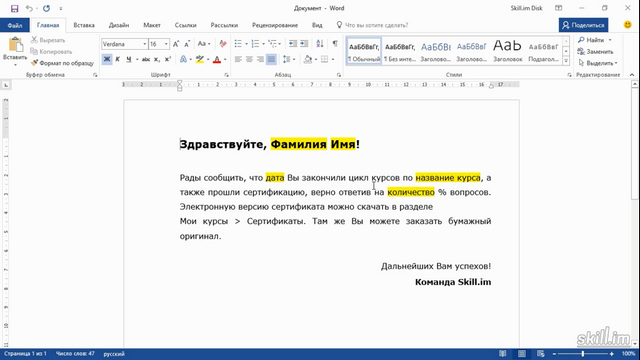Image resolution: width=640 pixels, height=360 pixels.
Task: Click Заменить to replace text
Action: click(x=596, y=51)
